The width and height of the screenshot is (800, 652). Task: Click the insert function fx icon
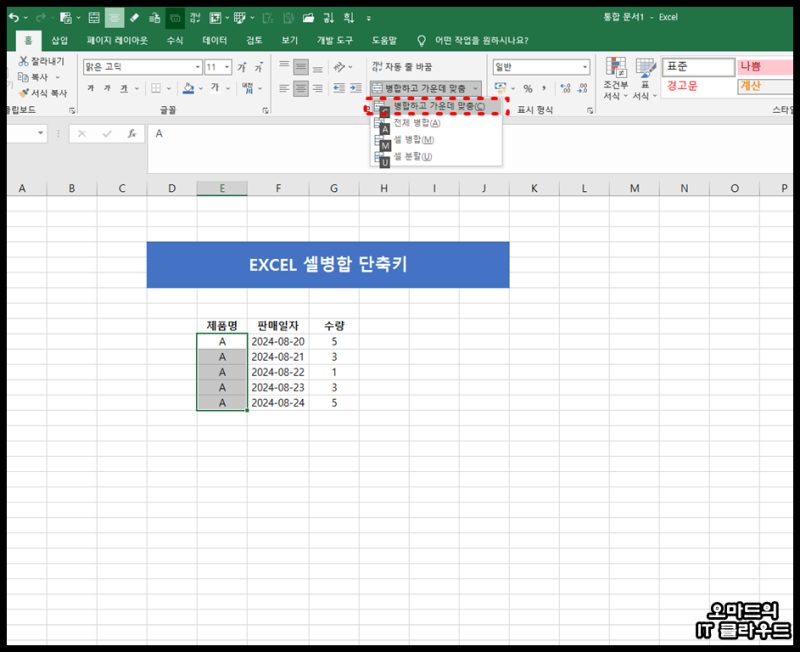click(132, 134)
